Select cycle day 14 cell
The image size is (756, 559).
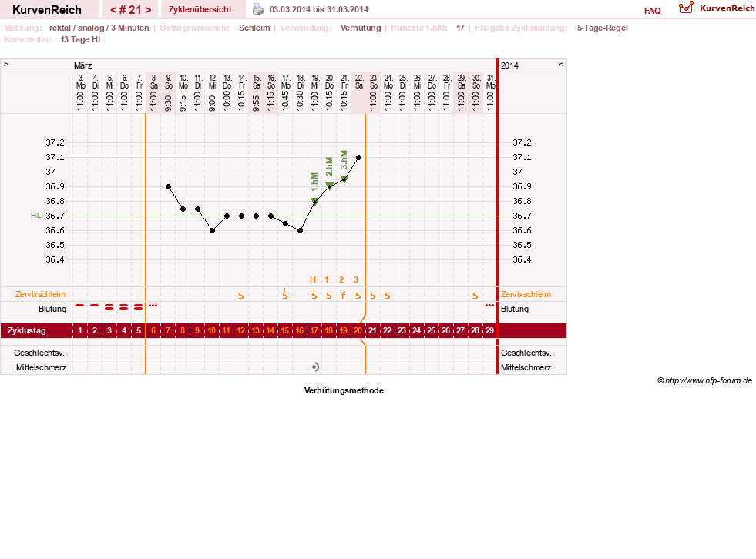pyautogui.click(x=270, y=330)
